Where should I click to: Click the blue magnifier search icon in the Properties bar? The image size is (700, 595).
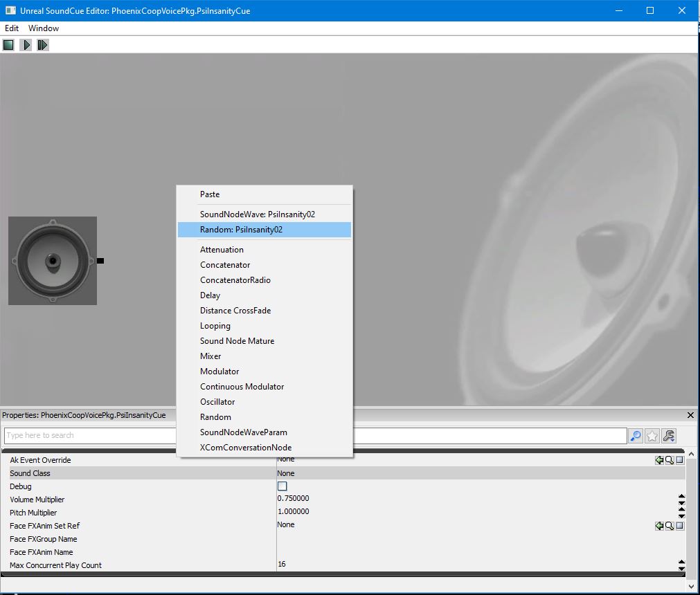[x=636, y=436]
